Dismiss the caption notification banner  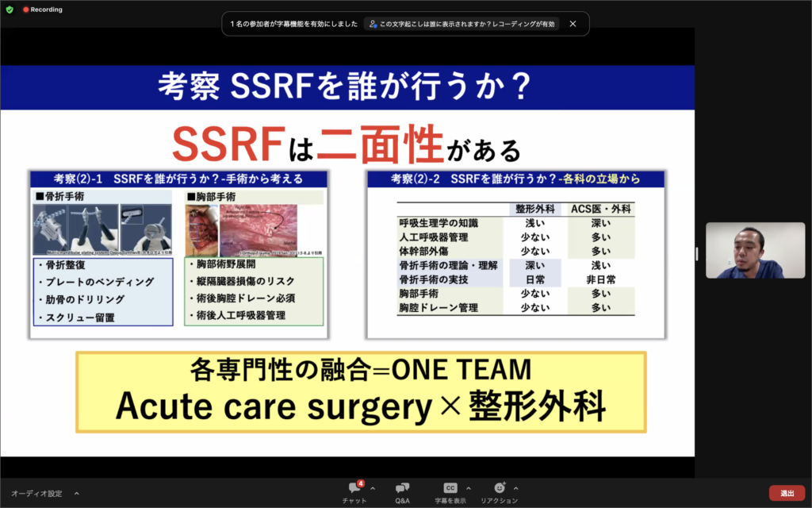point(573,24)
